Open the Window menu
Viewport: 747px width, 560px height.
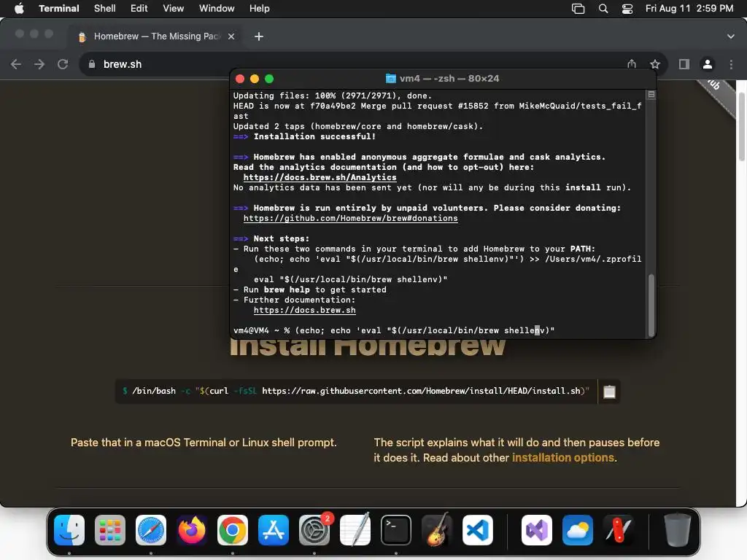point(216,8)
